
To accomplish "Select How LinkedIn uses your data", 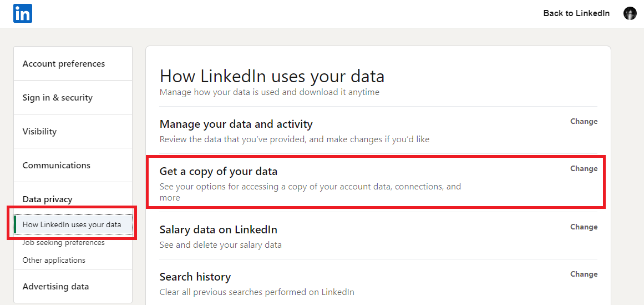I will click(x=72, y=224).
